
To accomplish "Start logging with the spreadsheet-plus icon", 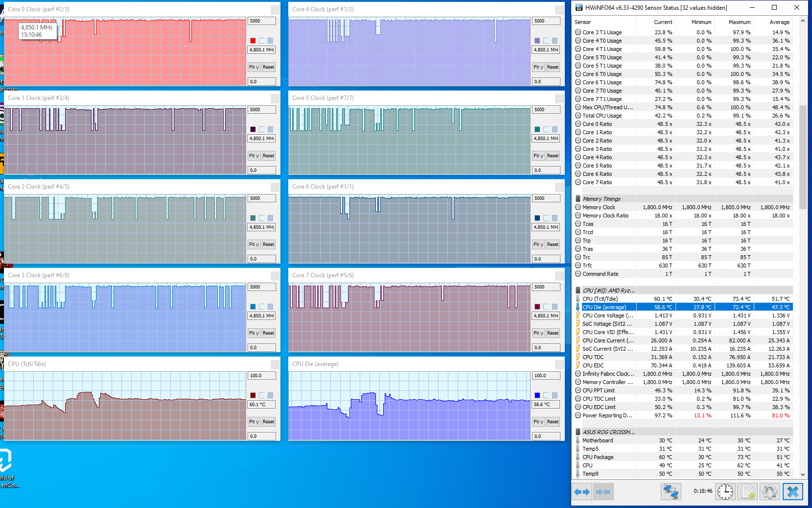I will coord(747,492).
